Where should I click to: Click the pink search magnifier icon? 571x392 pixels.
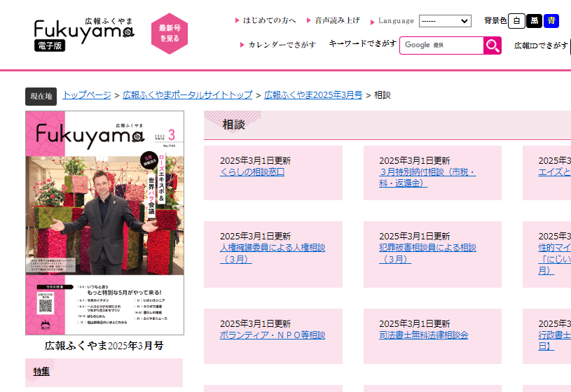(493, 45)
